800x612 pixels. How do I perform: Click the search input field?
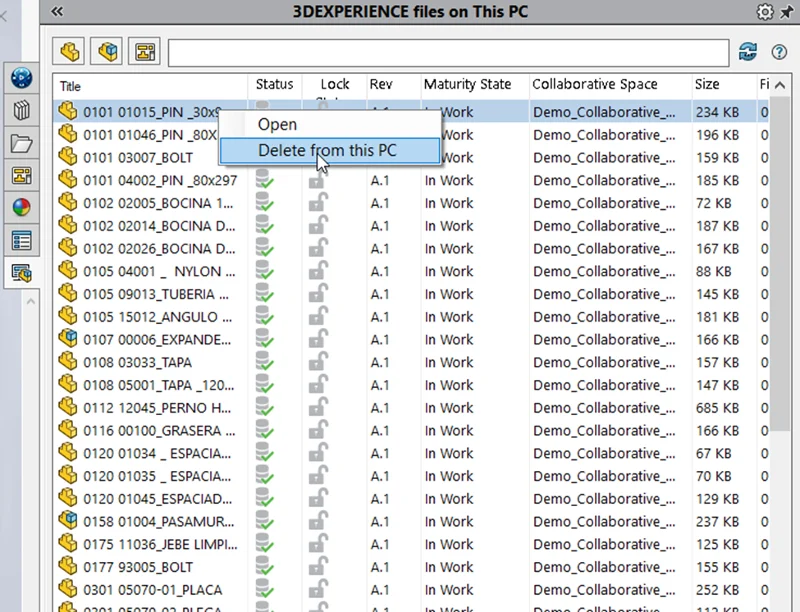(448, 52)
